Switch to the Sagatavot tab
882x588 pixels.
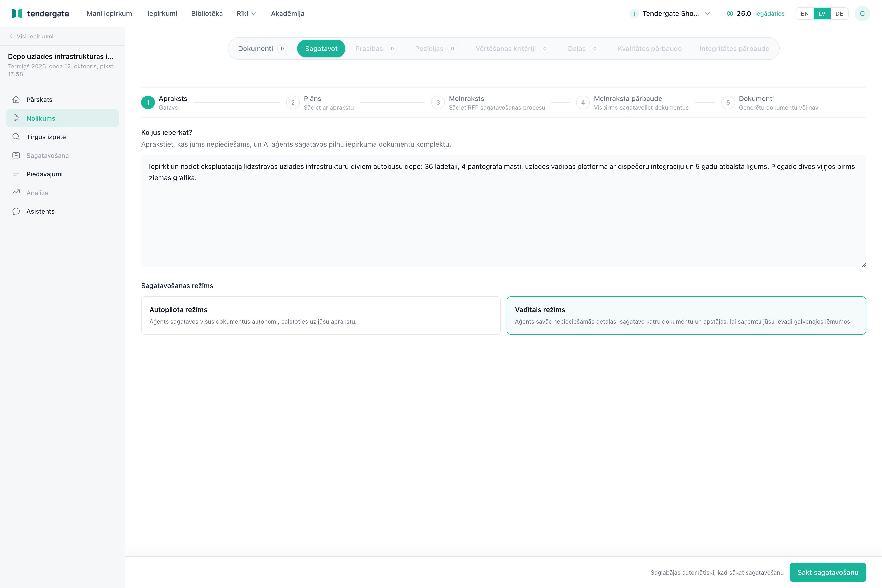(321, 48)
